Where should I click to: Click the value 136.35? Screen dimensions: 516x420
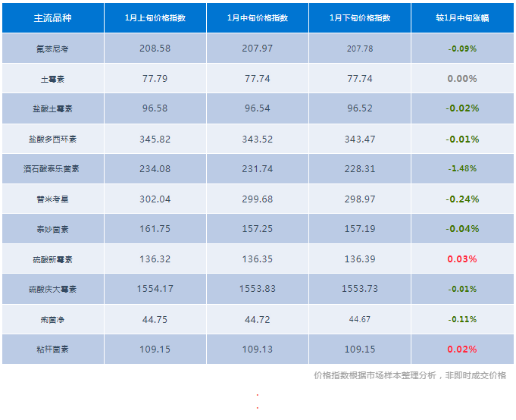click(x=258, y=259)
